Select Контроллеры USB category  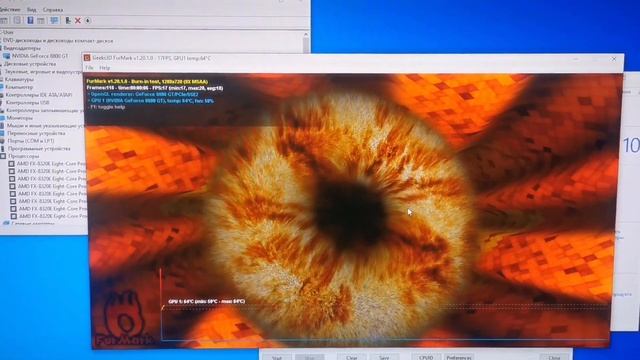coord(27,102)
